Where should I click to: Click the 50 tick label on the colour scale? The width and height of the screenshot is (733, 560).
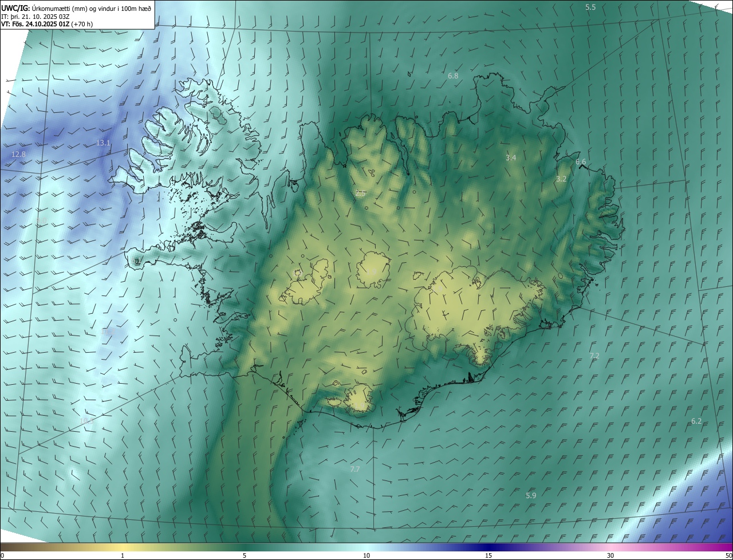(x=728, y=556)
